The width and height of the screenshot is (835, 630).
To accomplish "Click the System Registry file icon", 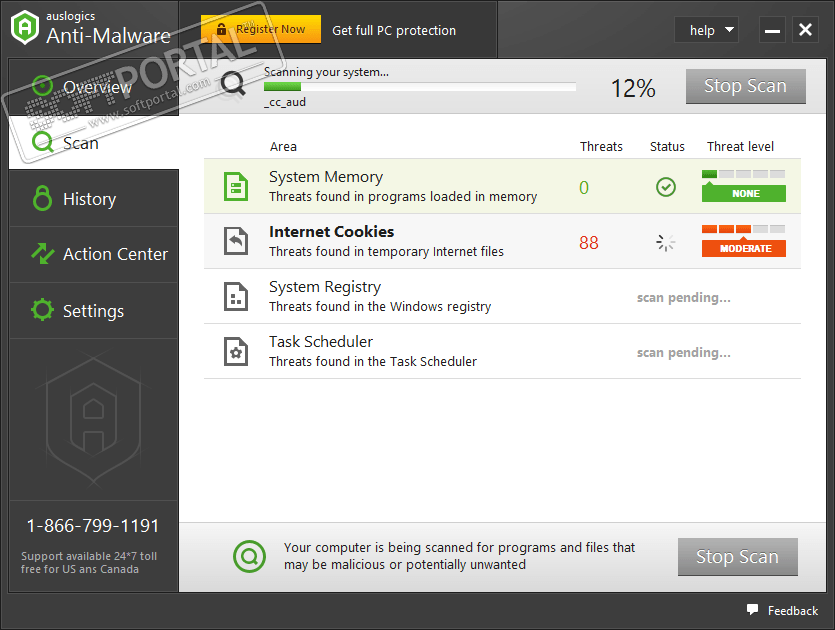I will pos(236,296).
